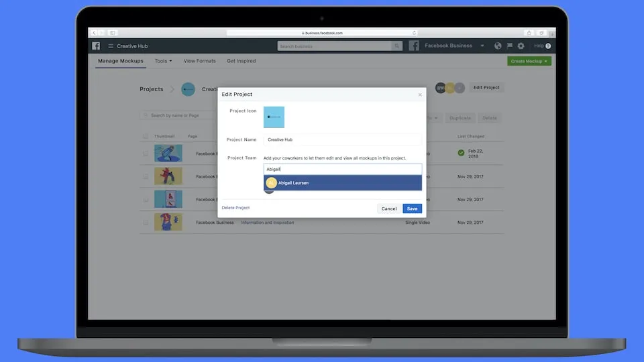Image resolution: width=644 pixels, height=362 pixels.
Task: Open the third mockup thumbnail with blue background
Action: coord(168,199)
